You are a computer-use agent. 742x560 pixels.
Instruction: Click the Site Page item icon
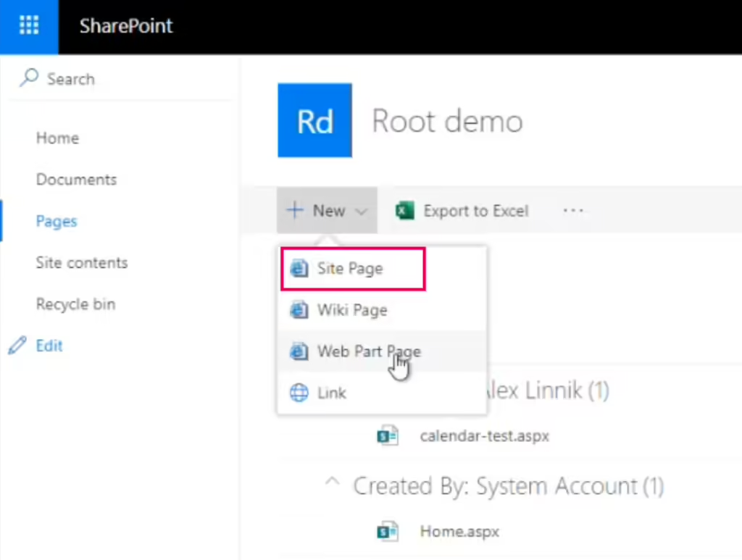point(299,269)
